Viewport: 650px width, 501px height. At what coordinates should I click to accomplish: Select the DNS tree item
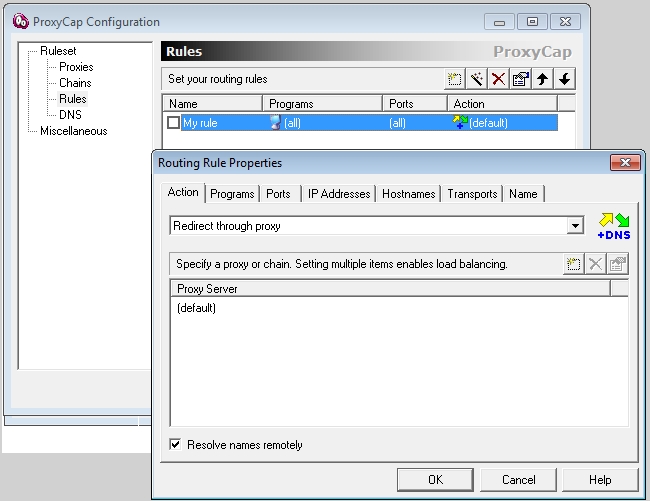70,115
